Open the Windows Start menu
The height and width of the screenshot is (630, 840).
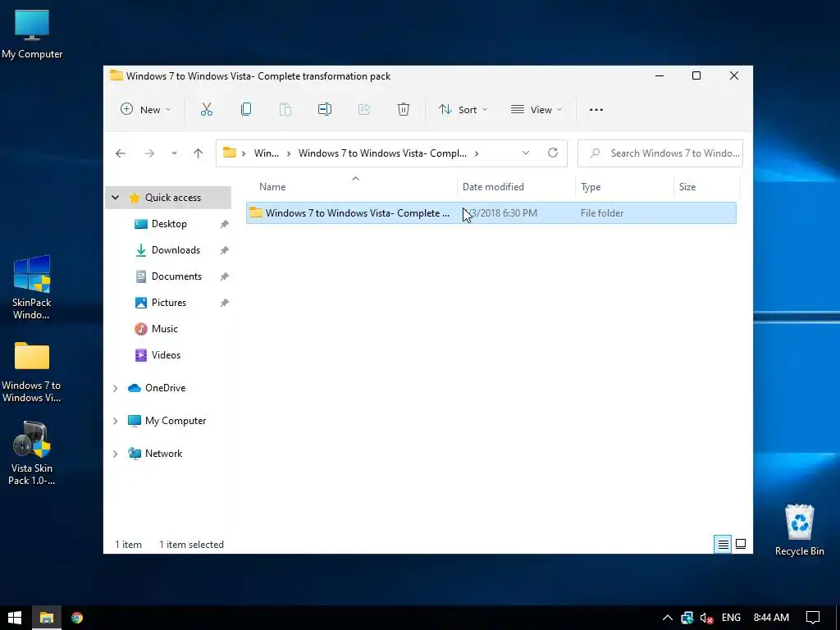(x=15, y=618)
